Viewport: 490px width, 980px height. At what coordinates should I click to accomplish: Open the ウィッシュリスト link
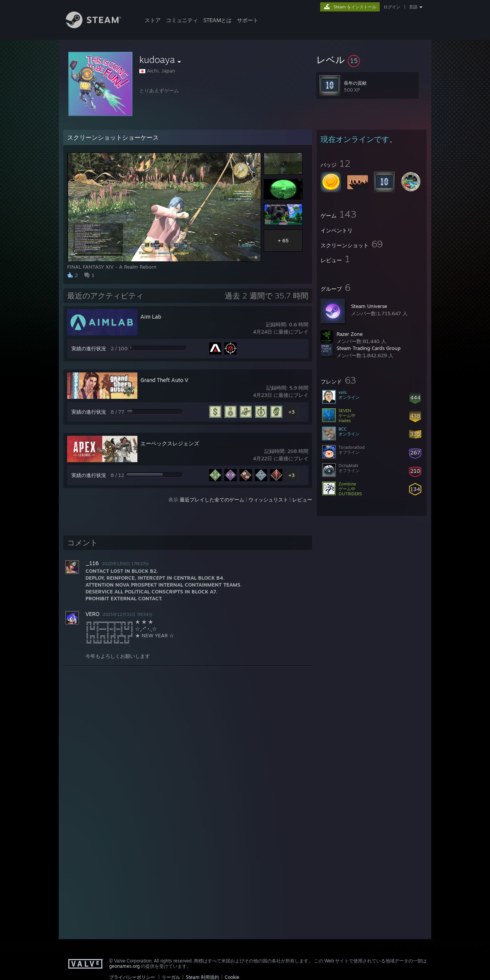click(x=268, y=500)
